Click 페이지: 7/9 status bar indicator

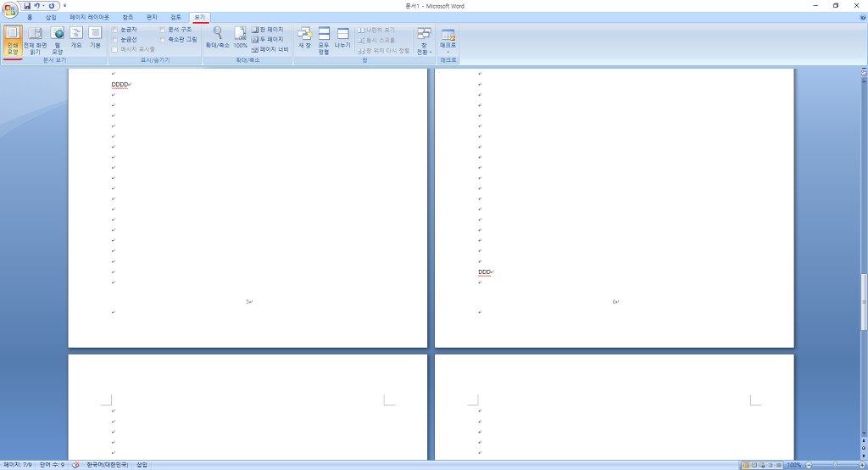pos(18,465)
